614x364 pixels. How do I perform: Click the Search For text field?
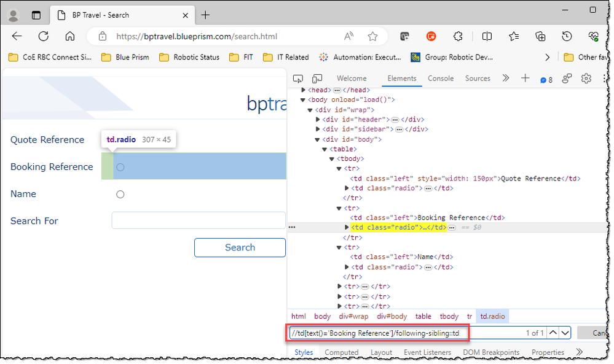(199, 220)
